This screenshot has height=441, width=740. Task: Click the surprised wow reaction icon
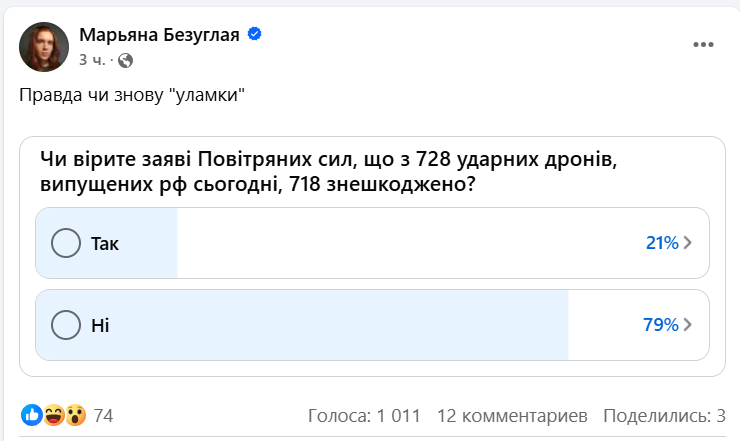click(x=76, y=416)
